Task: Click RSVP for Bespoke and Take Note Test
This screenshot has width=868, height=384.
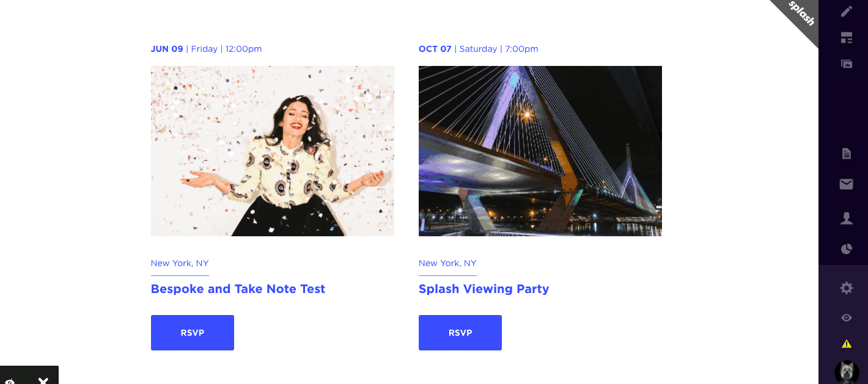Action: (193, 333)
